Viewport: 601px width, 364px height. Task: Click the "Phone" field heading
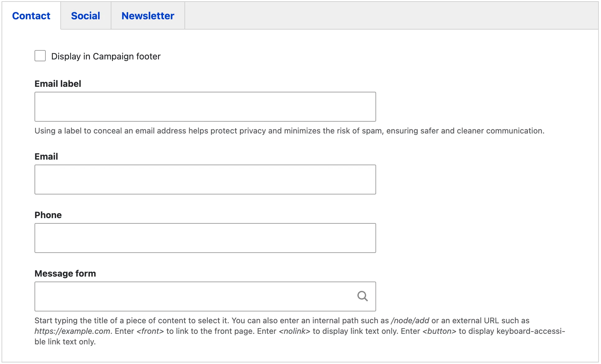coord(48,215)
